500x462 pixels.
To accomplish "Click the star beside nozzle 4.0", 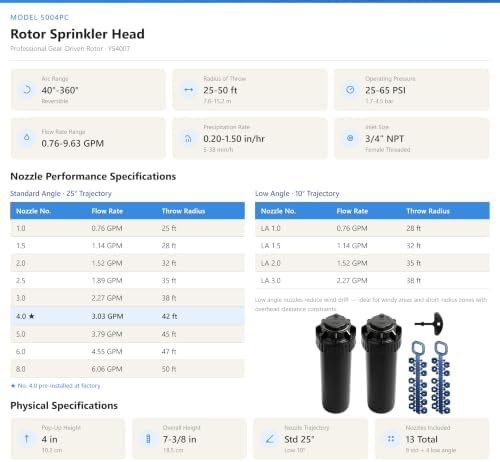I will (32, 316).
